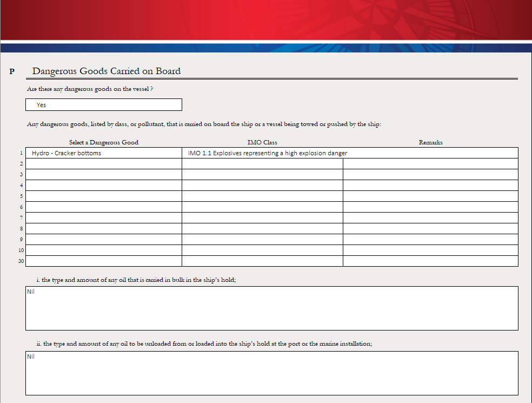This screenshot has width=532, height=403.
Task: Focus the Remarks cell in row 7
Action: [430, 218]
